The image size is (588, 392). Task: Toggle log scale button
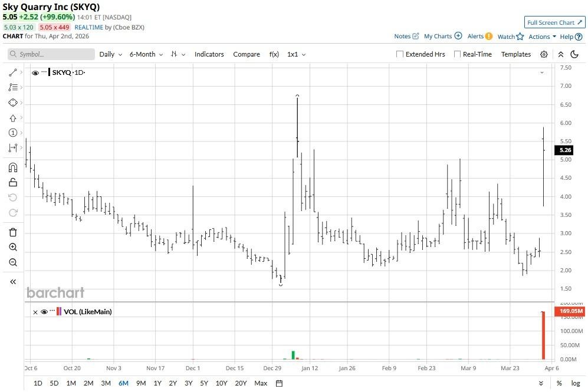(576, 383)
